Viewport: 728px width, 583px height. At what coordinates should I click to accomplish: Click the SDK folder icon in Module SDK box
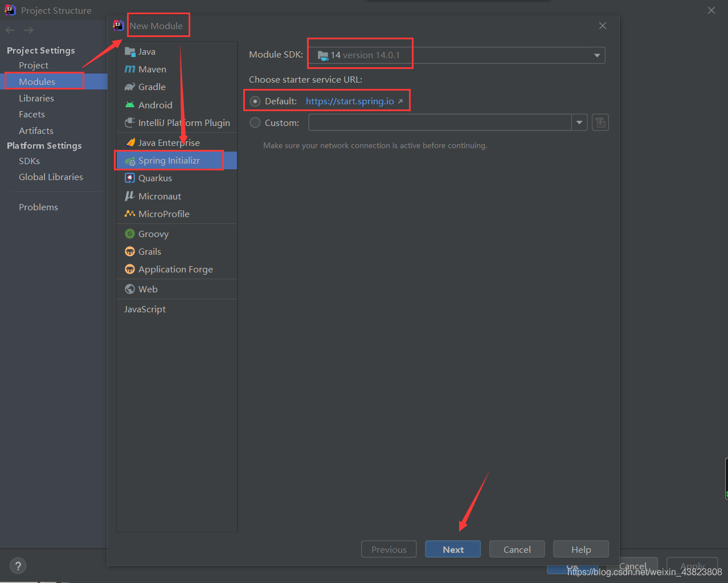(323, 55)
